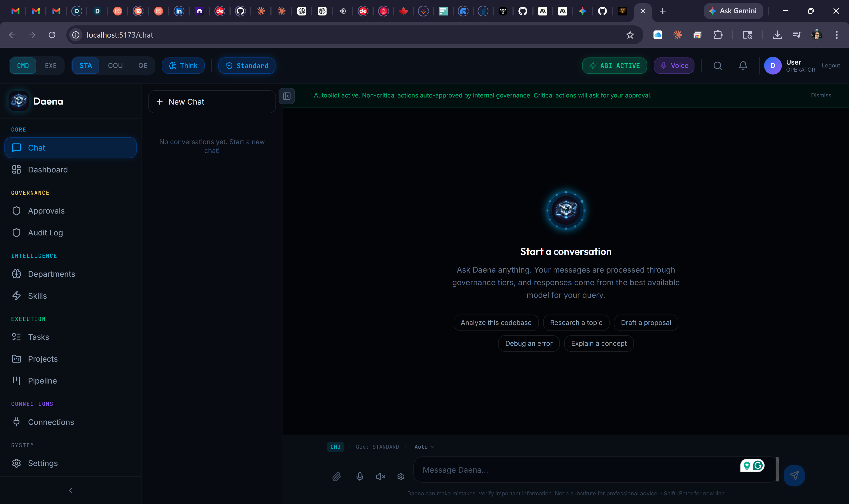Click the send message paper-plane button
Viewport: 849px width, 504px height.
(x=794, y=475)
